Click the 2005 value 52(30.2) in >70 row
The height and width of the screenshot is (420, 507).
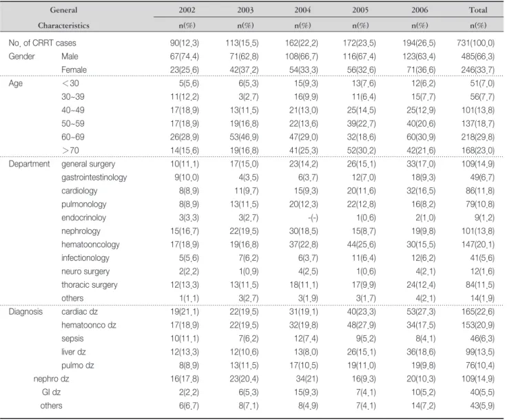361,151
